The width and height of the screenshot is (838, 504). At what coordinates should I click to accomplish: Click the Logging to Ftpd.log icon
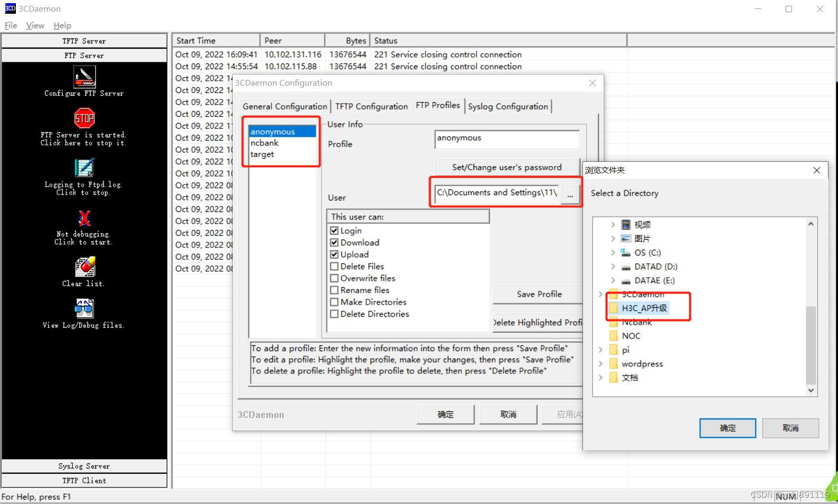pos(84,168)
